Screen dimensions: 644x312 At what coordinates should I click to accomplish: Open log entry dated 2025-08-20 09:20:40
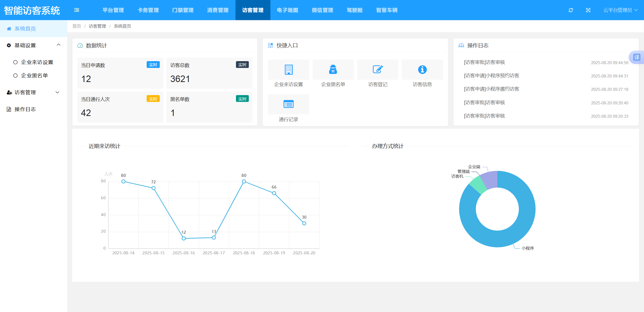point(546,103)
